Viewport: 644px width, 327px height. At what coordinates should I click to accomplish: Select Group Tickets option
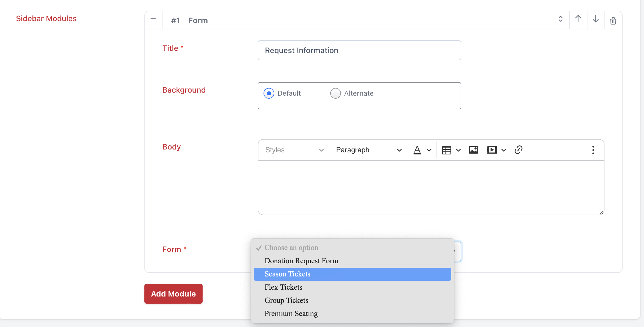(x=352, y=301)
